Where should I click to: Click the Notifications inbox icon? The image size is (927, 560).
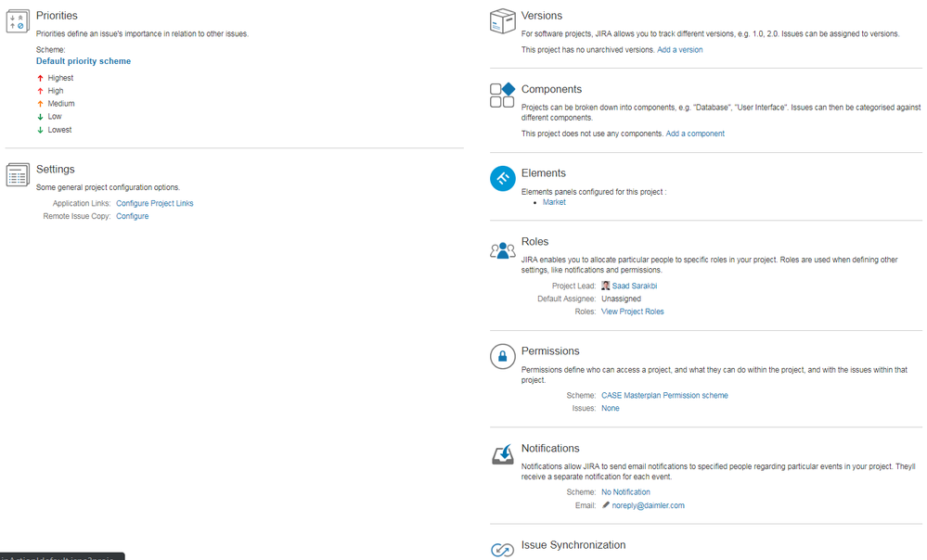click(x=503, y=454)
